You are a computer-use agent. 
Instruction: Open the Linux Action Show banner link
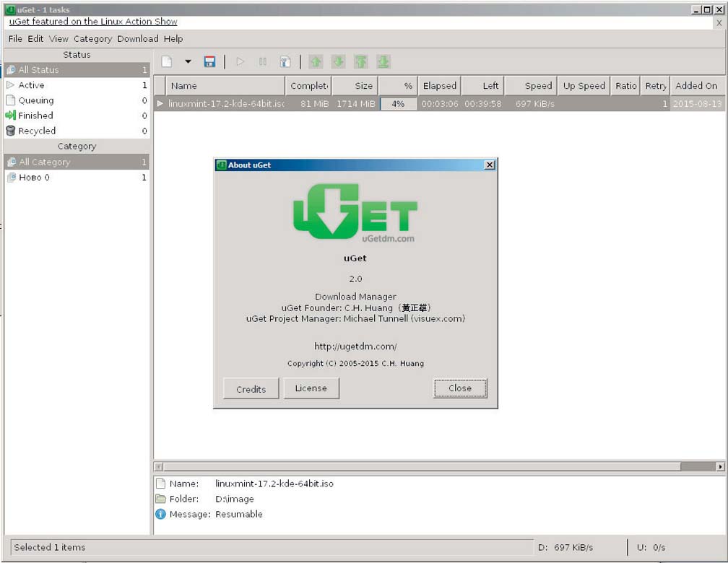coord(93,22)
